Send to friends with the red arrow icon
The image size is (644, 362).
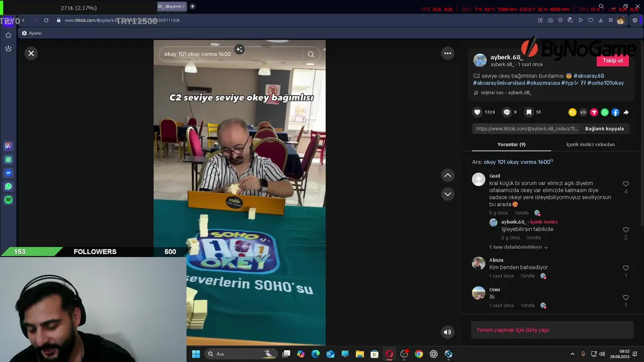pos(594,112)
